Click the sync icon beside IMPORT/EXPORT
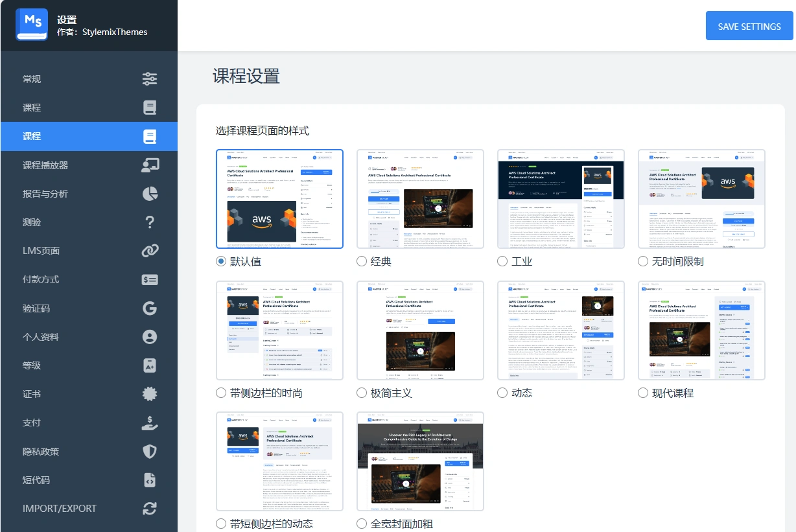796x532 pixels. (x=150, y=508)
